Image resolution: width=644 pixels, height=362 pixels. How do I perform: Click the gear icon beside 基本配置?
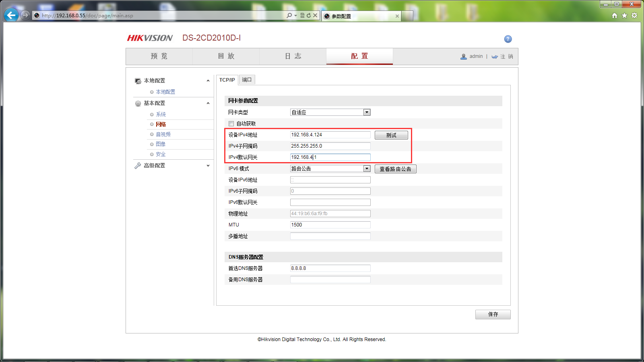tap(137, 103)
